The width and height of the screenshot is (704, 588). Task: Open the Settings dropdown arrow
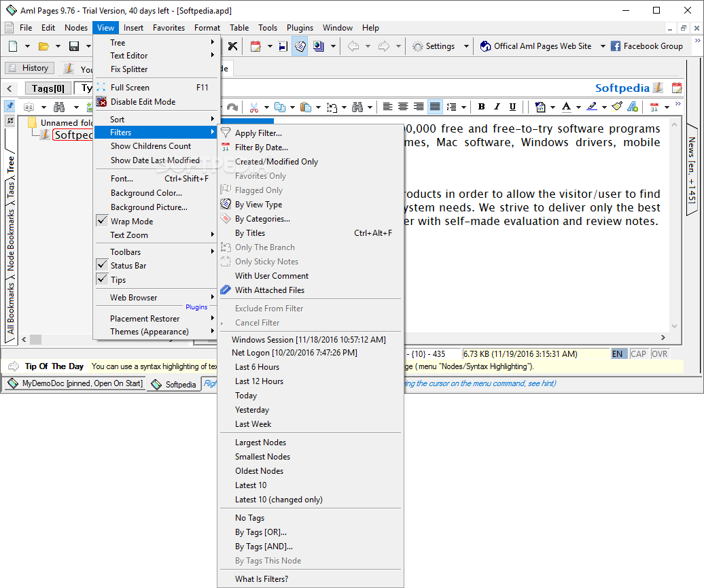[x=466, y=46]
